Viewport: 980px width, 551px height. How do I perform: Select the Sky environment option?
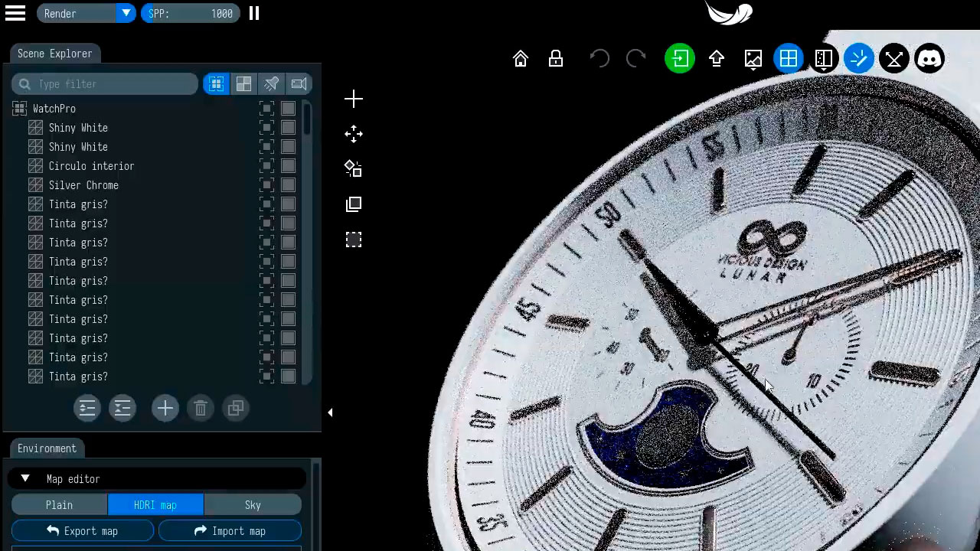pyautogui.click(x=253, y=505)
